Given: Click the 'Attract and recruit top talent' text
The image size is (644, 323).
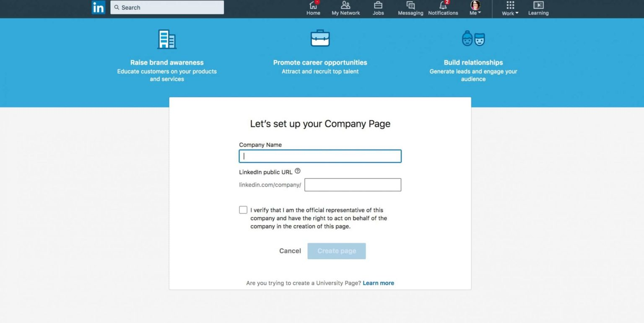Looking at the screenshot, I should coord(320,72).
